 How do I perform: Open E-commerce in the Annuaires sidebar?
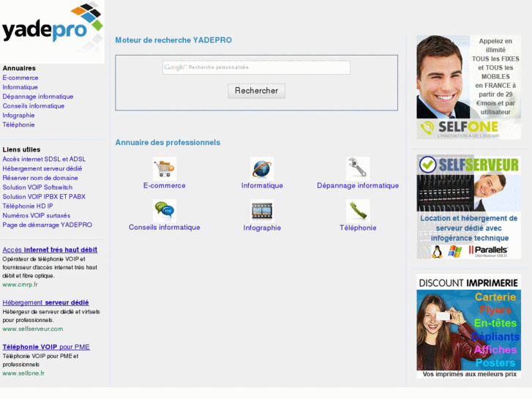tap(20, 78)
